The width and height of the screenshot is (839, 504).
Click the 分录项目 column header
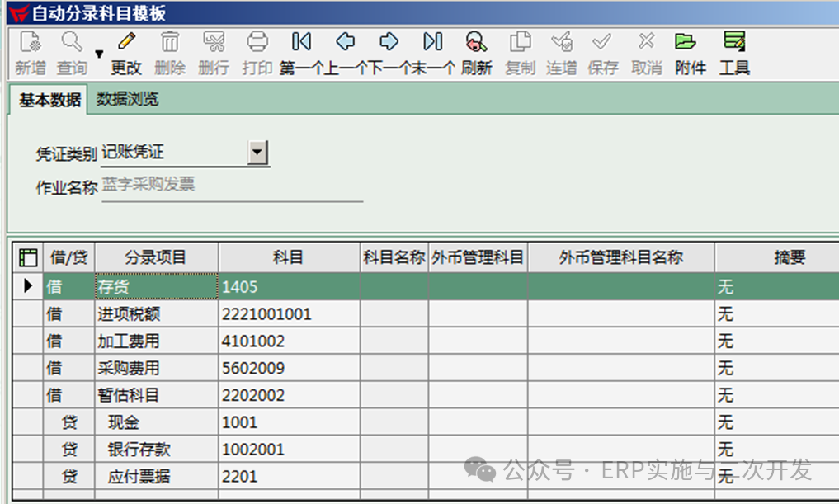tap(156, 257)
